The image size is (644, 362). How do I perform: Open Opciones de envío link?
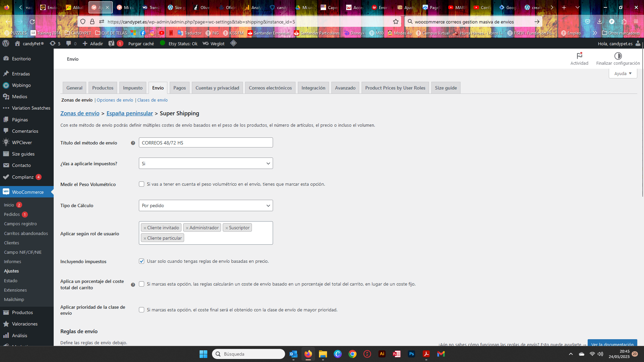click(x=115, y=100)
